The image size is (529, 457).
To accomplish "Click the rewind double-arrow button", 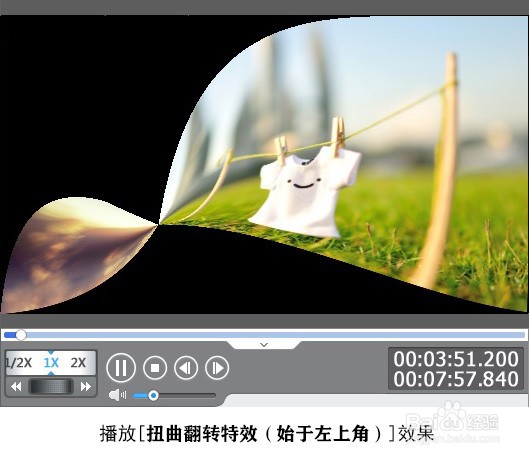I will pos(16,387).
